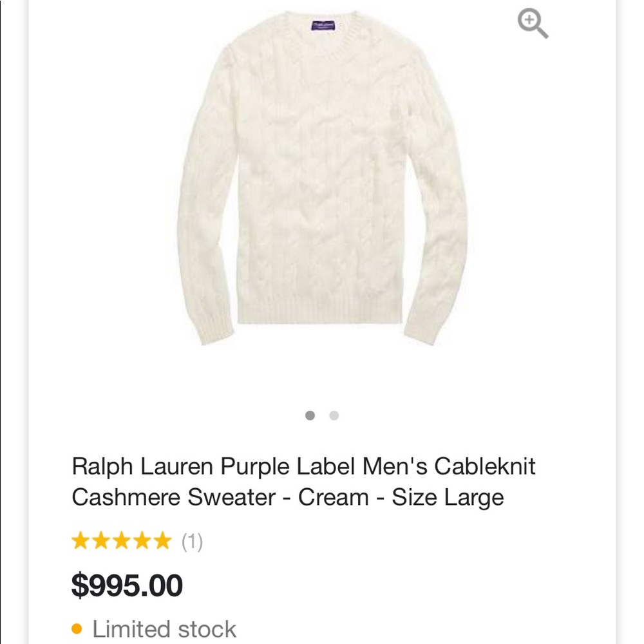Click the orange Limited stock indicator dot
Image resolution: width=644 pixels, height=644 pixels.
77,628
